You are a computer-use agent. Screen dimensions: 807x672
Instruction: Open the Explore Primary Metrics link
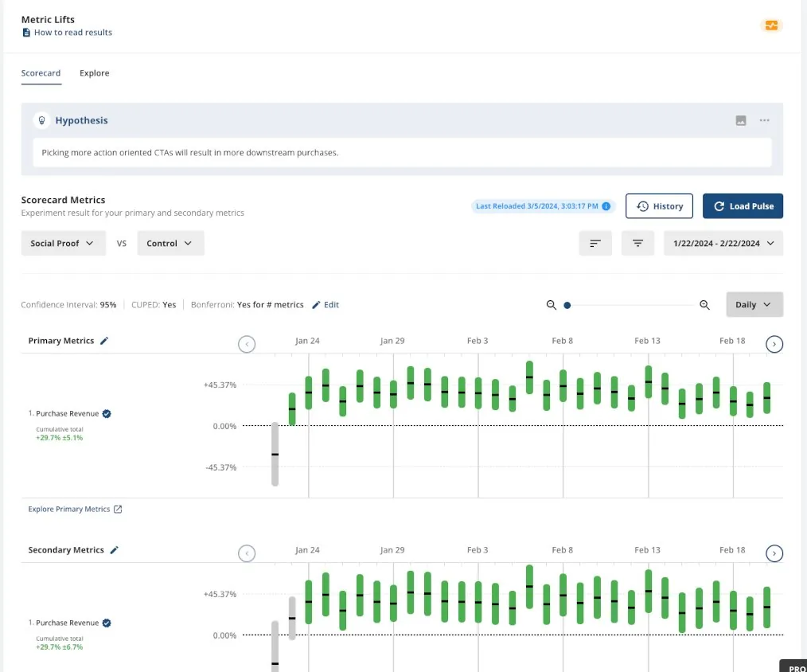[75, 510]
